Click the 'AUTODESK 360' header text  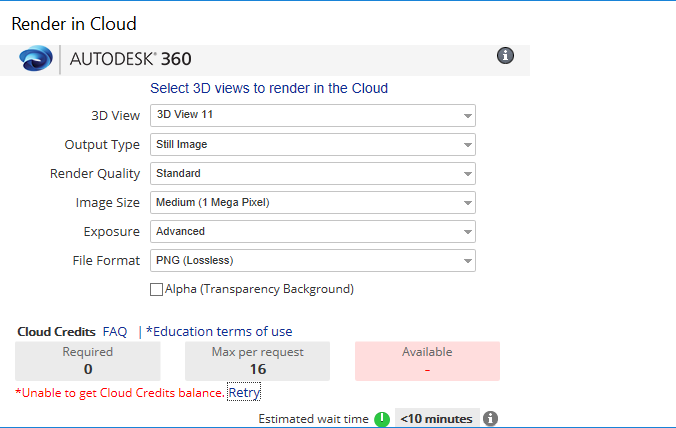pos(131,59)
